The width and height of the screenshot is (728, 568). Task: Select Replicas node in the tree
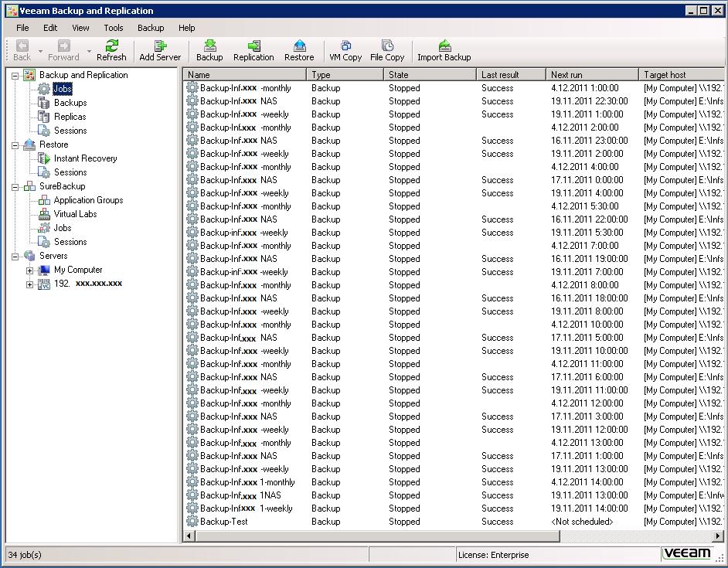pos(70,117)
